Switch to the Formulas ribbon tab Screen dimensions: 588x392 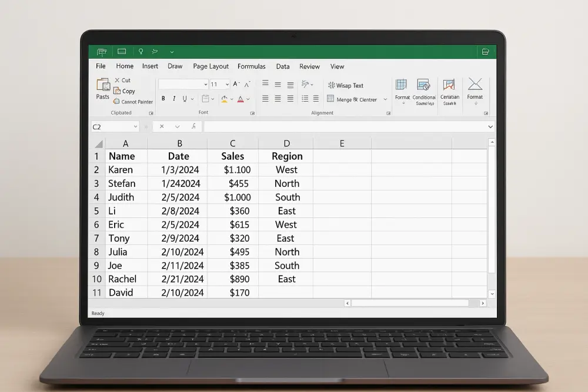pos(252,66)
